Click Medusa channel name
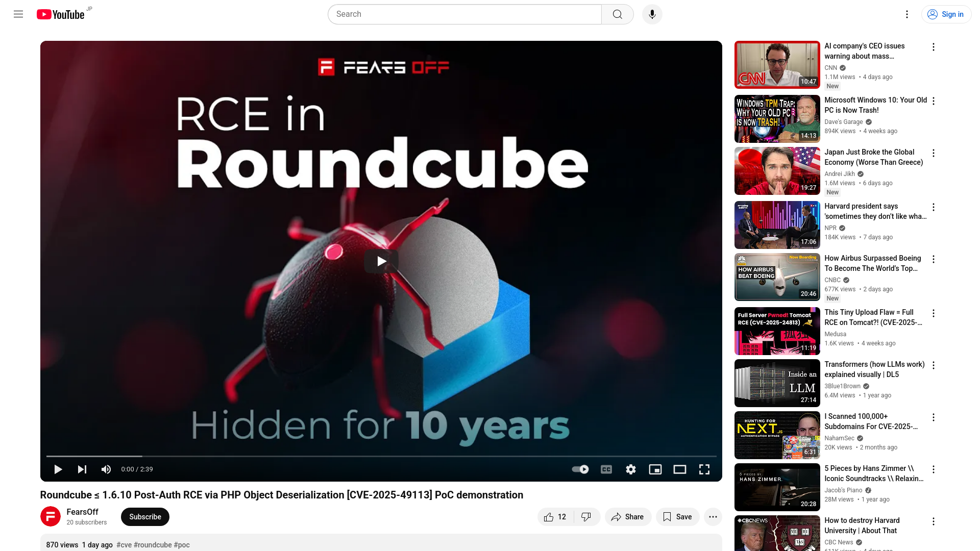The width and height of the screenshot is (980, 551). coord(835,334)
